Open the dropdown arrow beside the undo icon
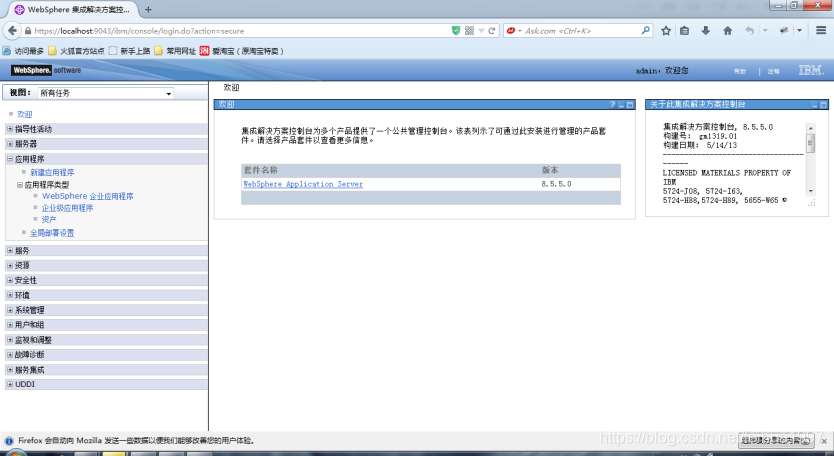 point(765,31)
